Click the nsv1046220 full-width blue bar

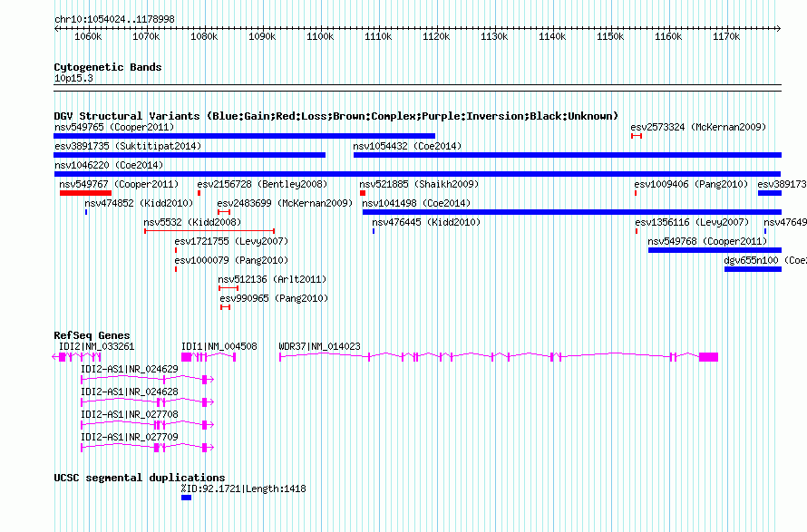pyautogui.click(x=417, y=174)
